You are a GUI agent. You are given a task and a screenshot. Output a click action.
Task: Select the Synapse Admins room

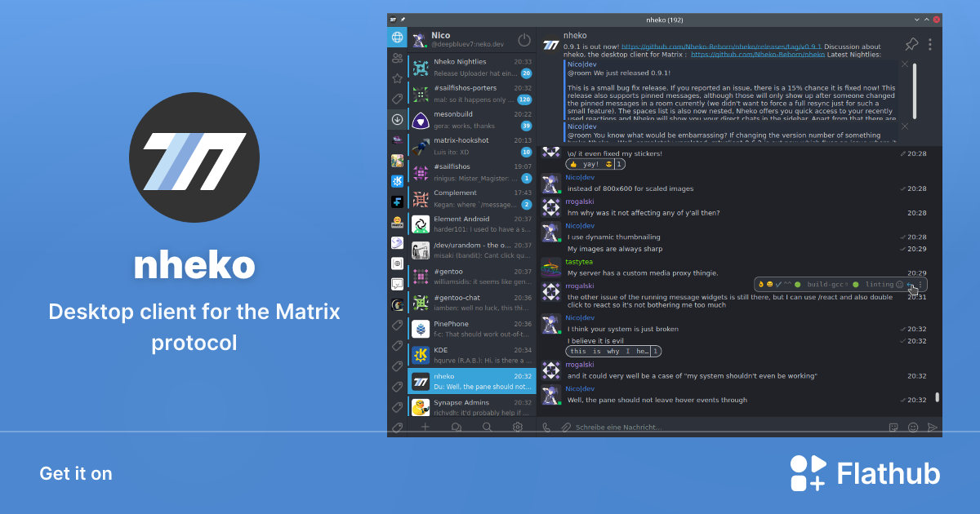471,405
